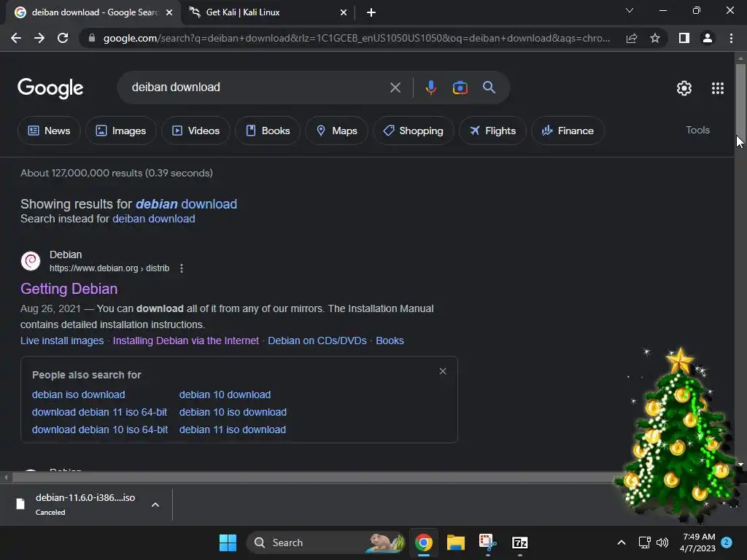Search download debian 11 iso 64-bit
Image resolution: width=747 pixels, height=560 pixels.
(99, 413)
